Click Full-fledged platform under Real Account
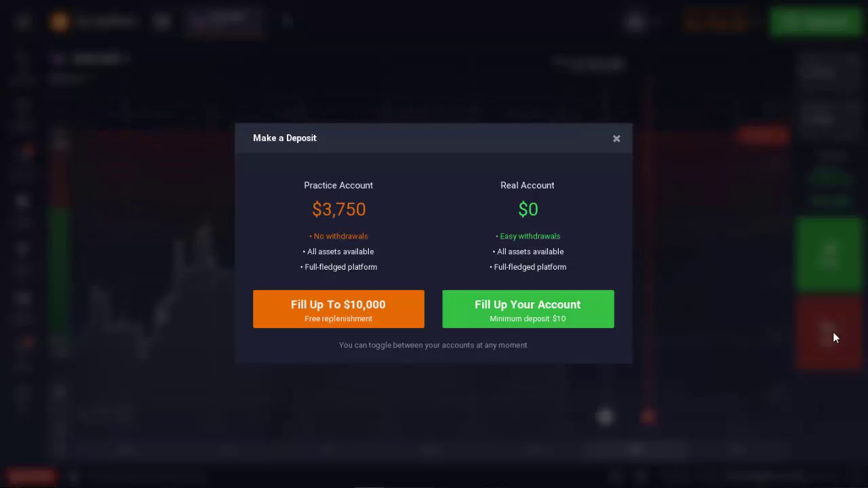868x488 pixels. pos(528,267)
